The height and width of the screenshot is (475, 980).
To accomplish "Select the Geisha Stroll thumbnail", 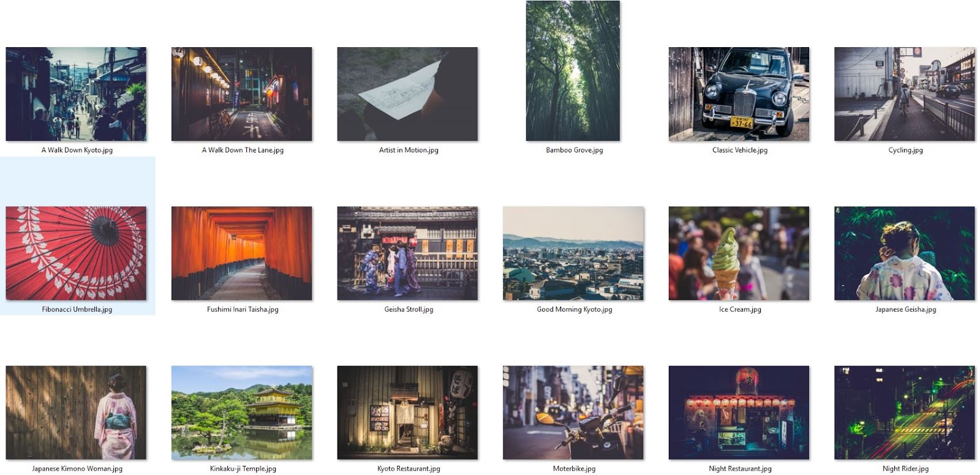I will (x=407, y=253).
